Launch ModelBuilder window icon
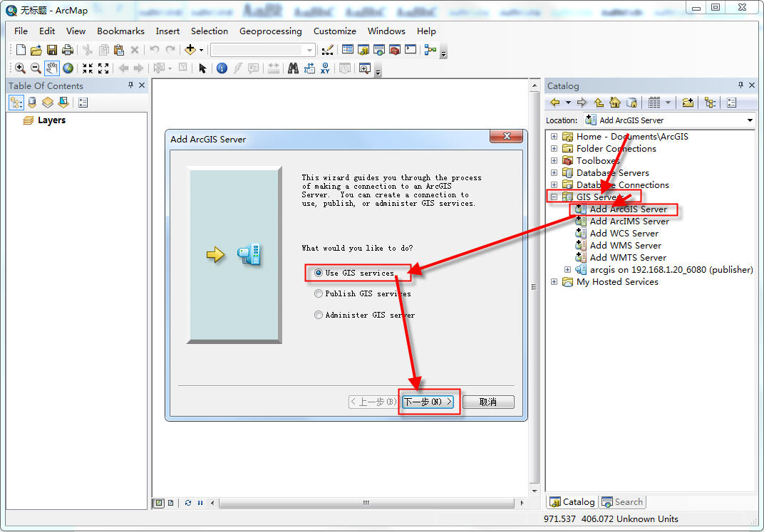This screenshot has height=532, width=764. (430, 50)
